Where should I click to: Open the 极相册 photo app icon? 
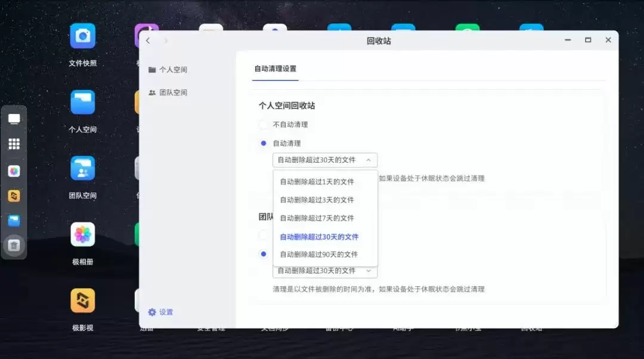point(82,235)
